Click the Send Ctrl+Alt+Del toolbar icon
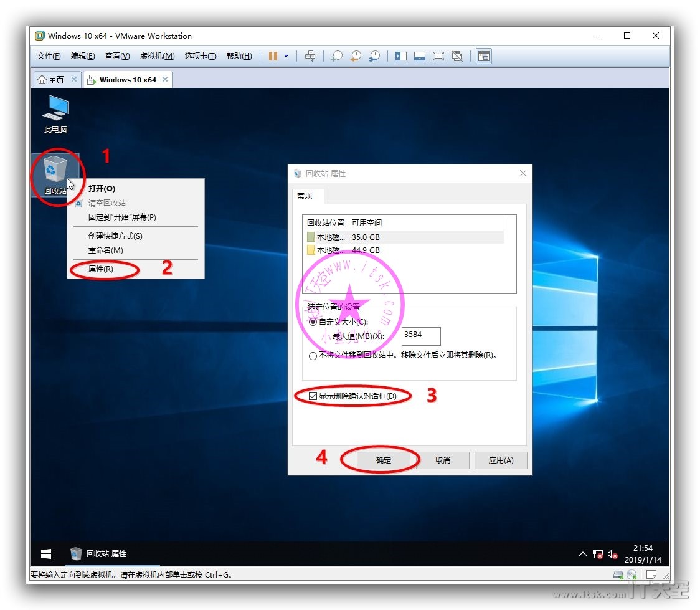The image size is (700, 610). pos(310,56)
